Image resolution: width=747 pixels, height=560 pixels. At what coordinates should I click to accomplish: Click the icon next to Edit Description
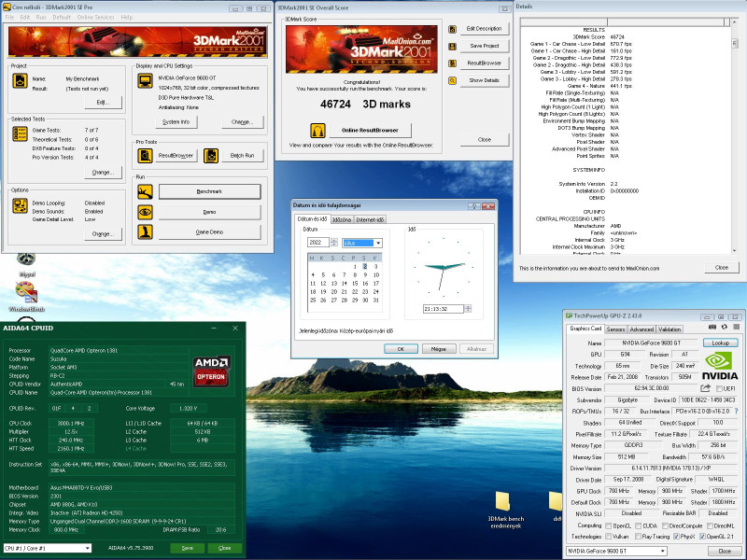click(452, 29)
